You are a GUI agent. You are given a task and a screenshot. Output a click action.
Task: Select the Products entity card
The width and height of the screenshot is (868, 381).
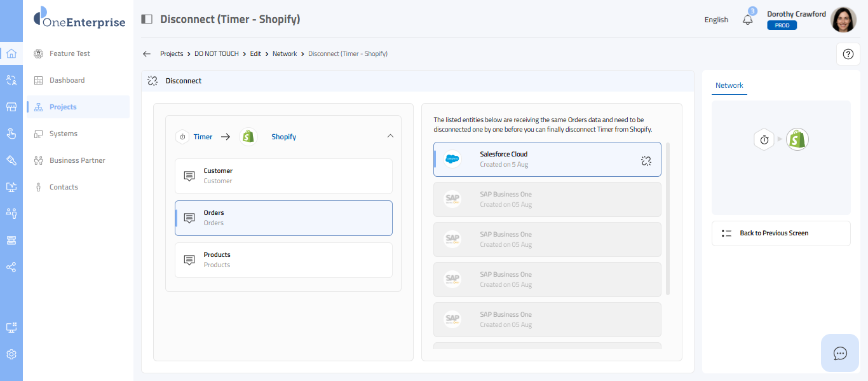tap(283, 260)
